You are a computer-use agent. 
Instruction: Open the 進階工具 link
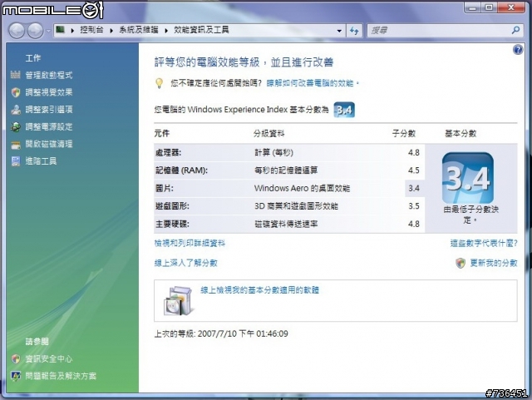pyautogui.click(x=41, y=161)
